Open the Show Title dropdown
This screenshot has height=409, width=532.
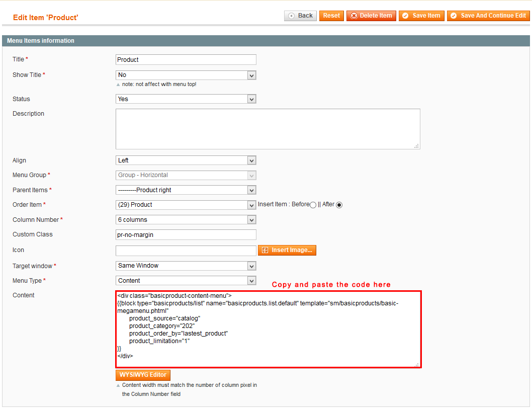click(x=186, y=75)
